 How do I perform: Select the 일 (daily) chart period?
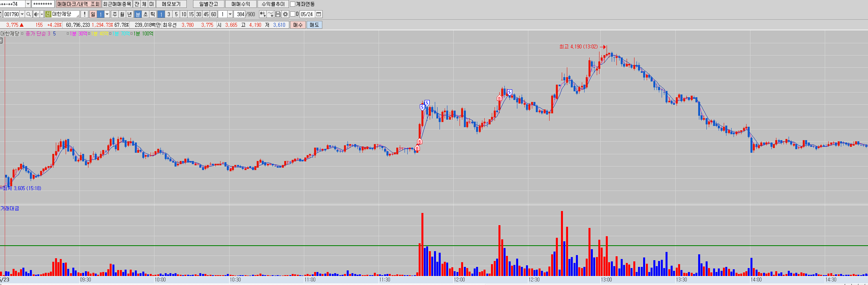point(93,14)
